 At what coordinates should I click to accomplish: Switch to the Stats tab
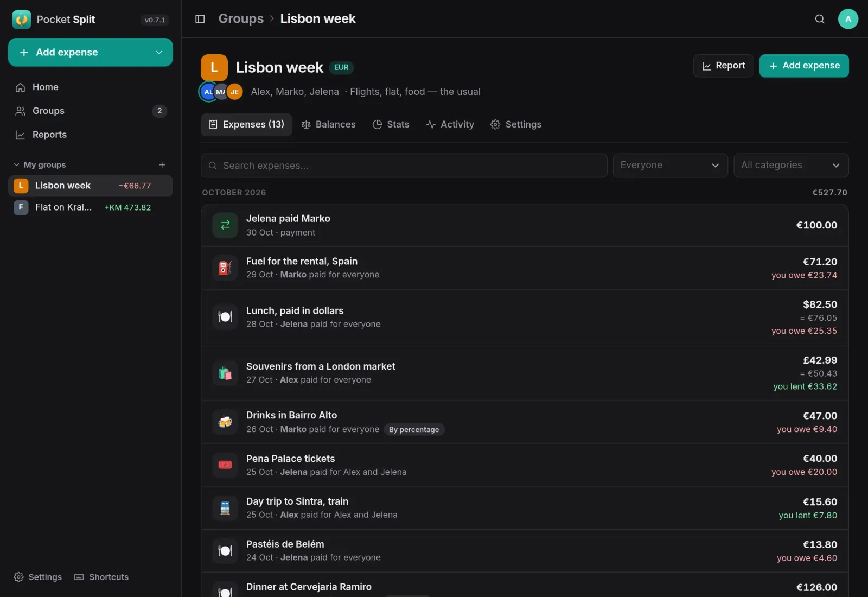coord(391,125)
